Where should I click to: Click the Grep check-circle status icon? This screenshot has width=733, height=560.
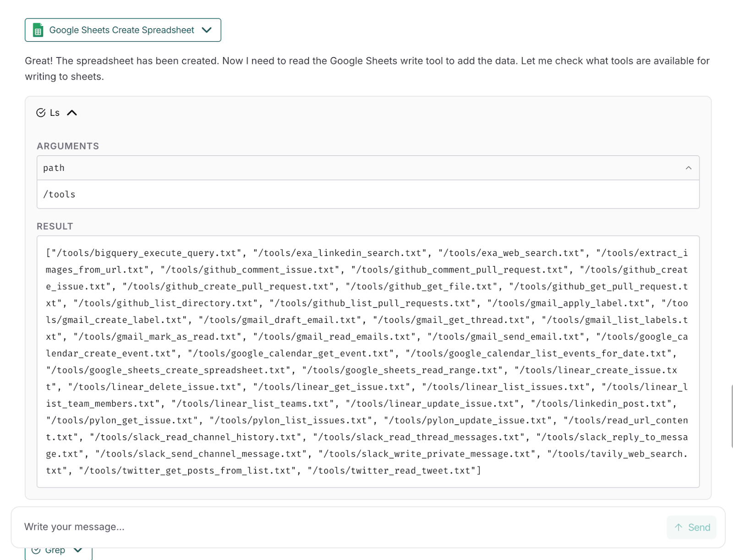[36, 550]
